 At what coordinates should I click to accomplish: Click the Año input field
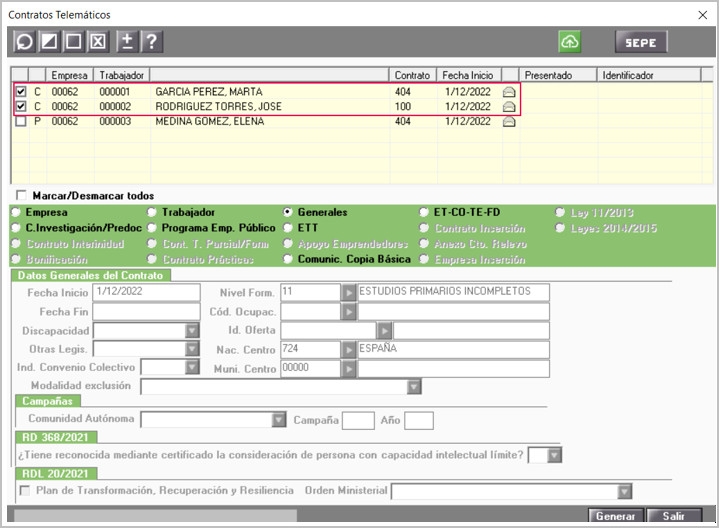click(x=419, y=420)
